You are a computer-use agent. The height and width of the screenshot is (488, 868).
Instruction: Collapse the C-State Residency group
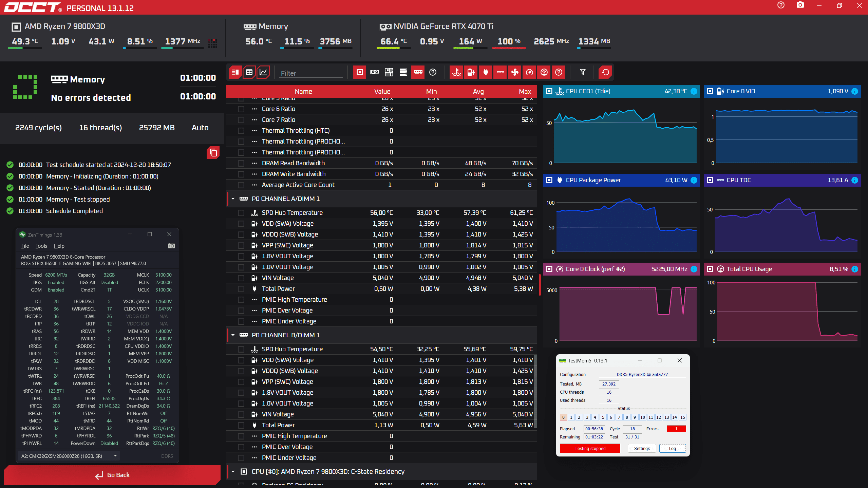coord(233,472)
